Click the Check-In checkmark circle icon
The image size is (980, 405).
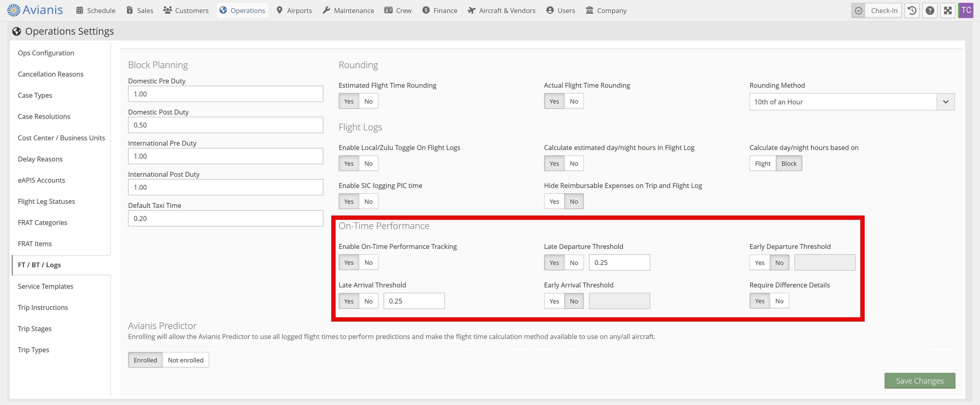point(859,10)
